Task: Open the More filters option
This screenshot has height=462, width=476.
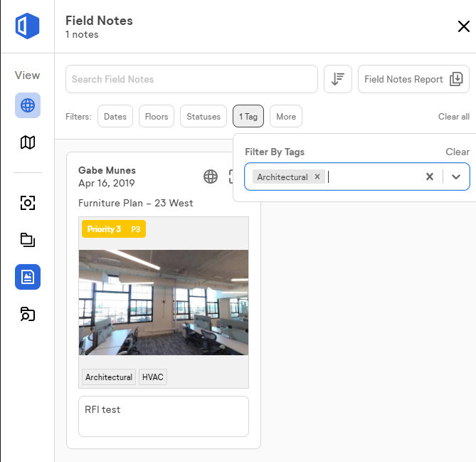Action: pyautogui.click(x=286, y=116)
